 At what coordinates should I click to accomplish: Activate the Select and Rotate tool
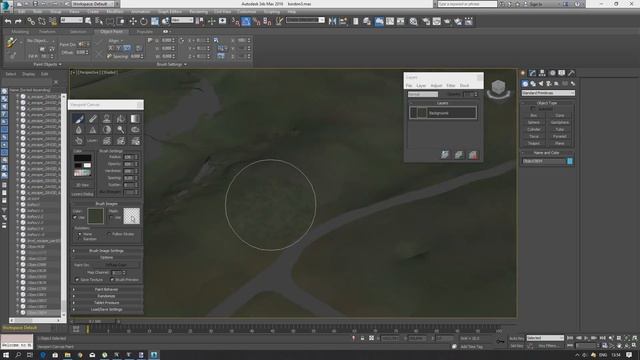pos(144,21)
